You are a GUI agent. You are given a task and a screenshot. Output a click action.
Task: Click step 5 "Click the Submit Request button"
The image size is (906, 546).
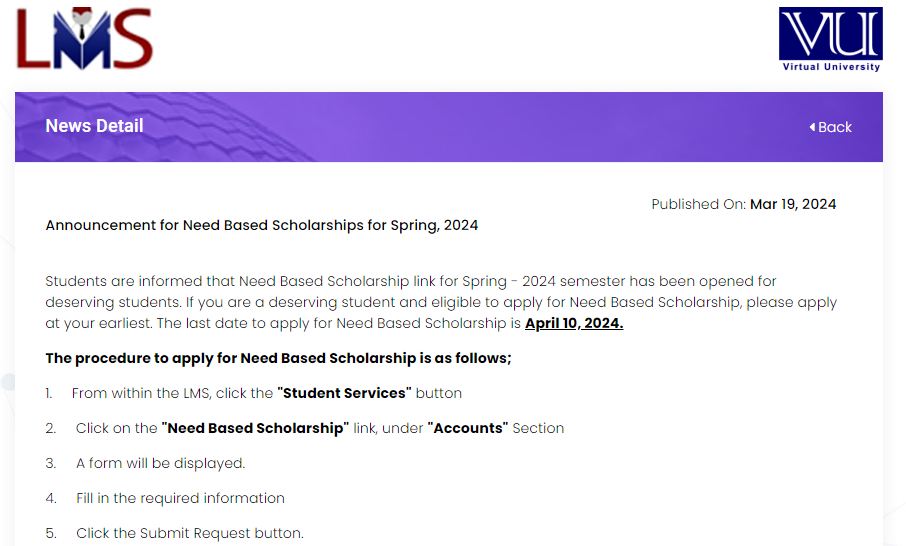pos(190,533)
